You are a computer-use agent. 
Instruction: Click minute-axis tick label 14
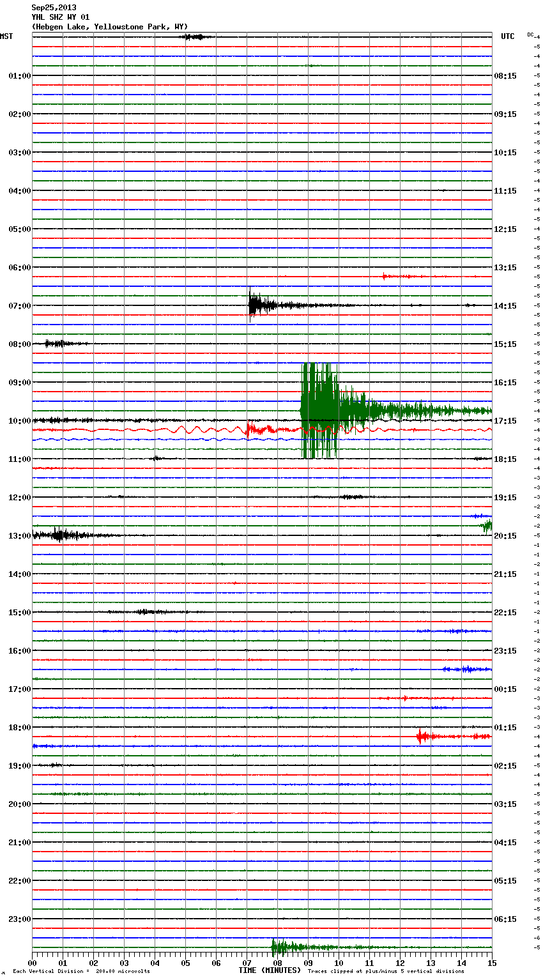tap(461, 963)
